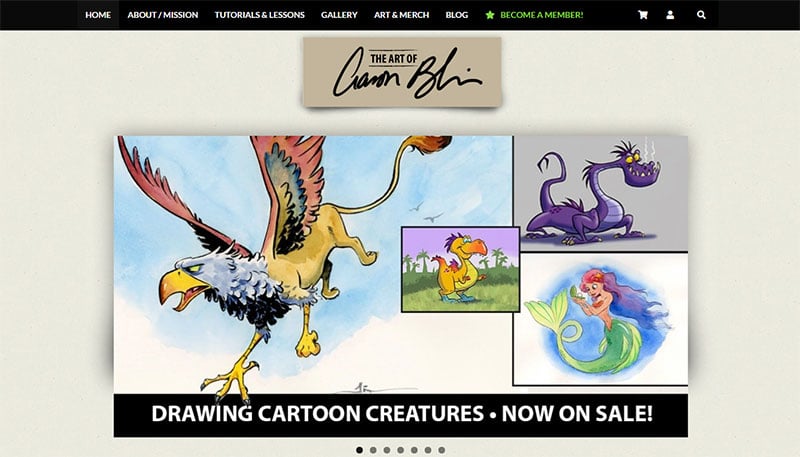Expand Tutorials & Lessons menu

point(259,15)
